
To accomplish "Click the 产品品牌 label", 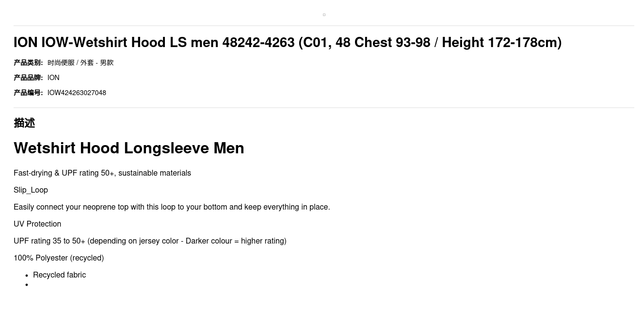I will point(28,78).
